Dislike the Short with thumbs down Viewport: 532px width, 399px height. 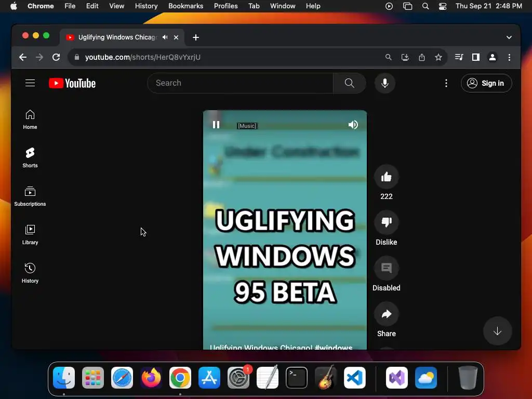386,222
